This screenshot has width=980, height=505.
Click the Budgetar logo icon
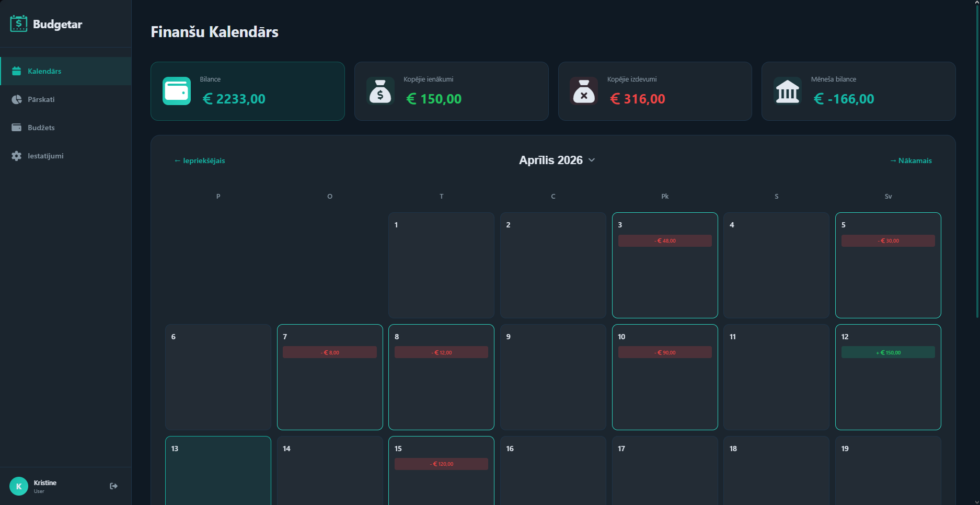[19, 24]
